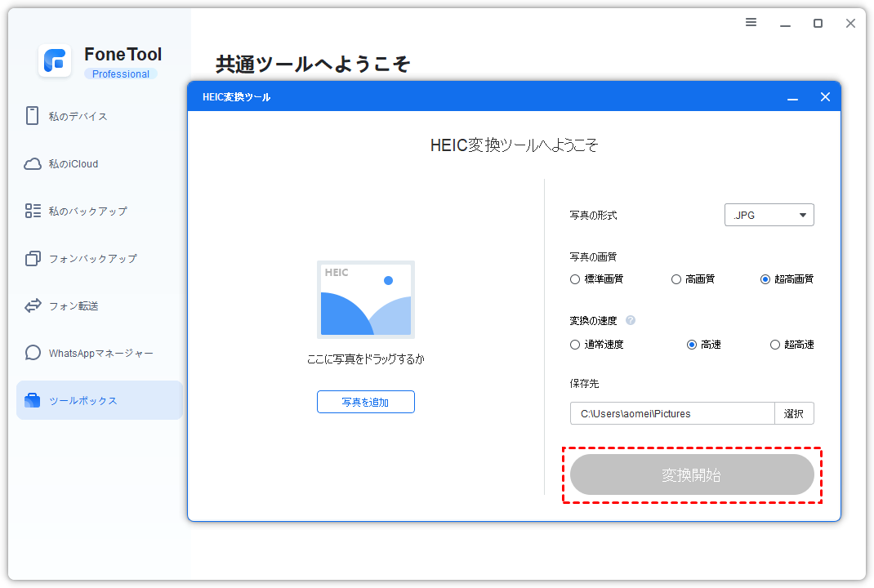The width and height of the screenshot is (874, 588).
Task: Select 通常速度 conversion speed
Action: pos(575,345)
